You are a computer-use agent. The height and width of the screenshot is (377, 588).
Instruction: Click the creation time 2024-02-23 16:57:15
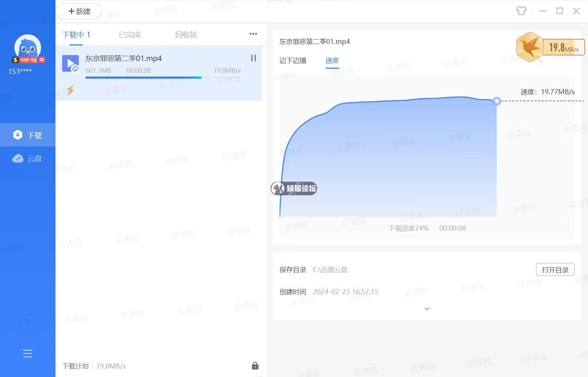click(345, 292)
